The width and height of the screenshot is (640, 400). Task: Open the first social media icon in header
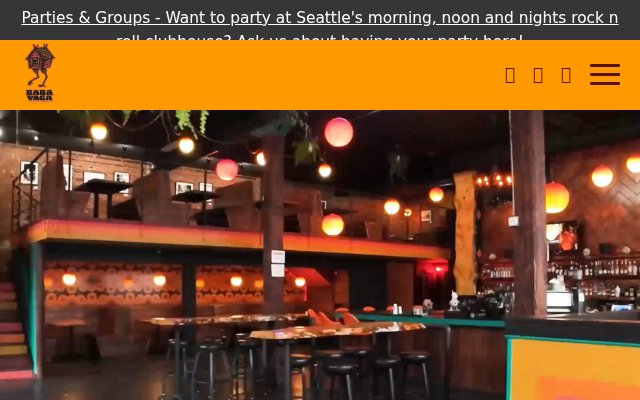click(510, 76)
